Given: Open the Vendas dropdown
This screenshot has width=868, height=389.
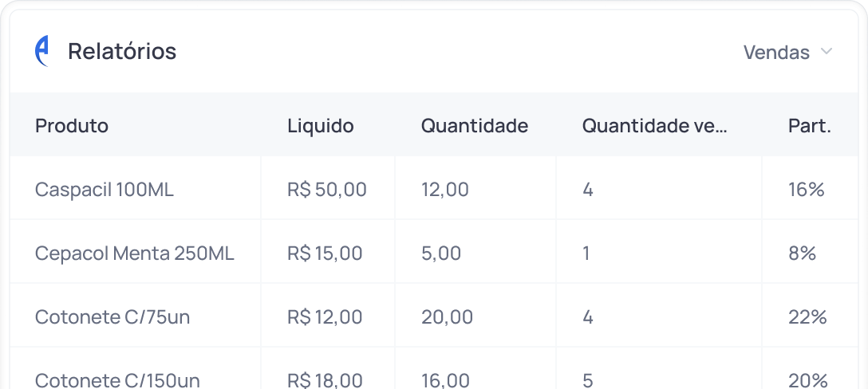Looking at the screenshot, I should pyautogui.click(x=775, y=53).
